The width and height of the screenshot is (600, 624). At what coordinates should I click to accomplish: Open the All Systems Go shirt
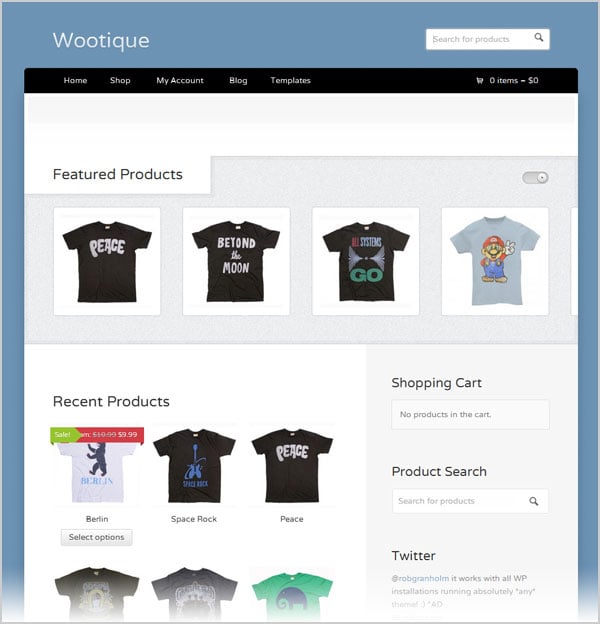pos(366,261)
